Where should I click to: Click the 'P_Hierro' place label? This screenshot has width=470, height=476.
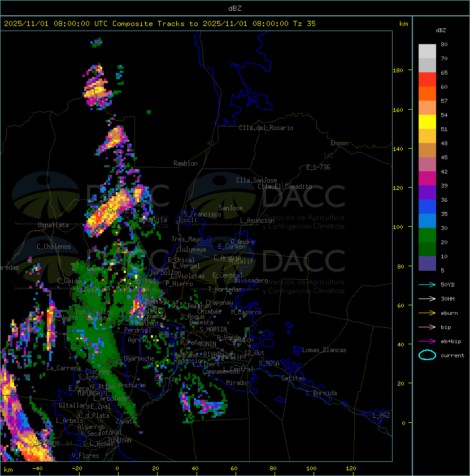[x=179, y=284]
